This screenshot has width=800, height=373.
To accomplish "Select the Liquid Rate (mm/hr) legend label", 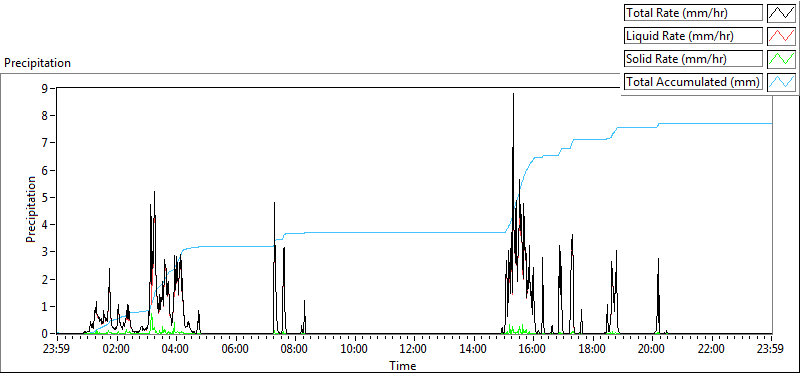I will (694, 36).
